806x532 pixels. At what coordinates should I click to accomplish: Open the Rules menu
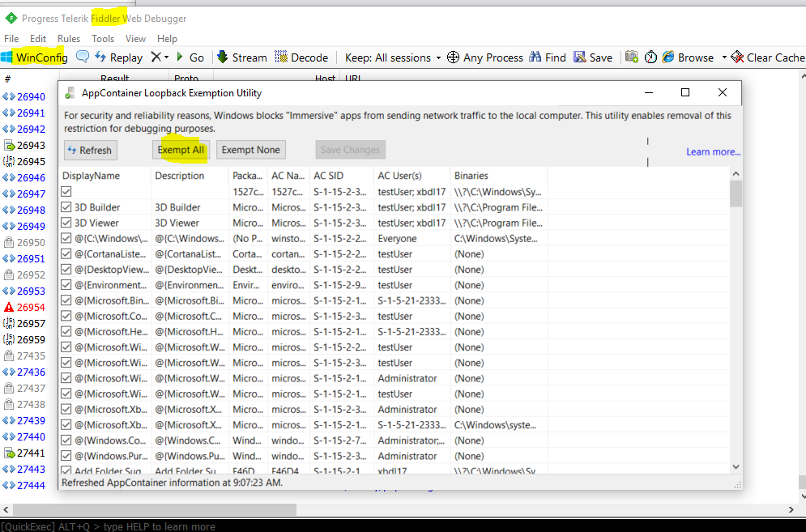69,38
